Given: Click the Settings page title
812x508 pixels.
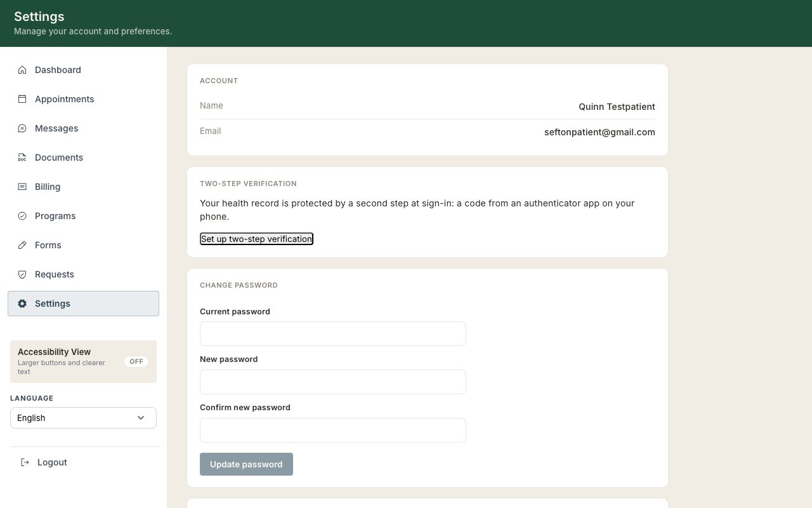Looking at the screenshot, I should point(39,17).
